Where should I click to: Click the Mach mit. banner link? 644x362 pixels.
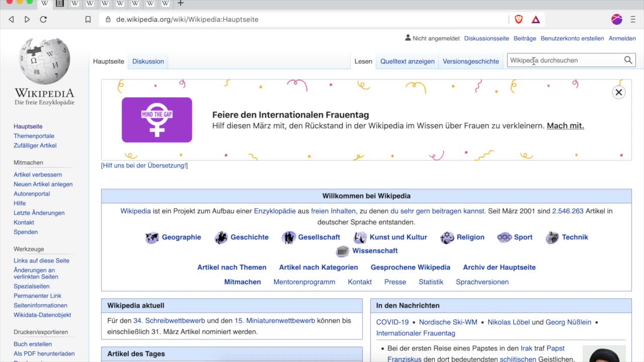click(x=566, y=126)
